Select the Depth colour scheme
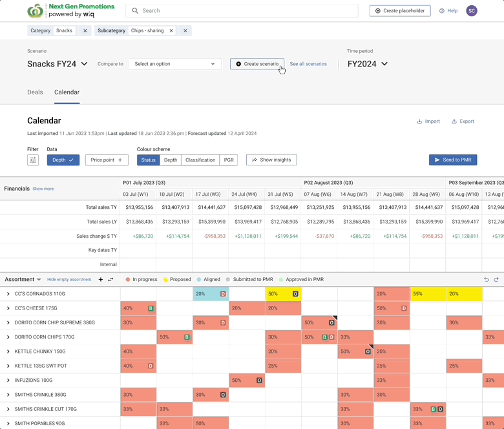This screenshot has width=504, height=429. coord(171,160)
